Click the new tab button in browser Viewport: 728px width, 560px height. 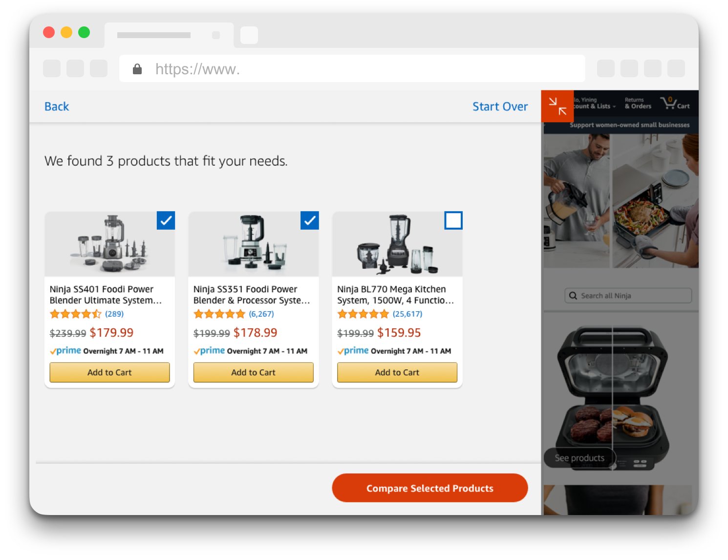coord(249,35)
